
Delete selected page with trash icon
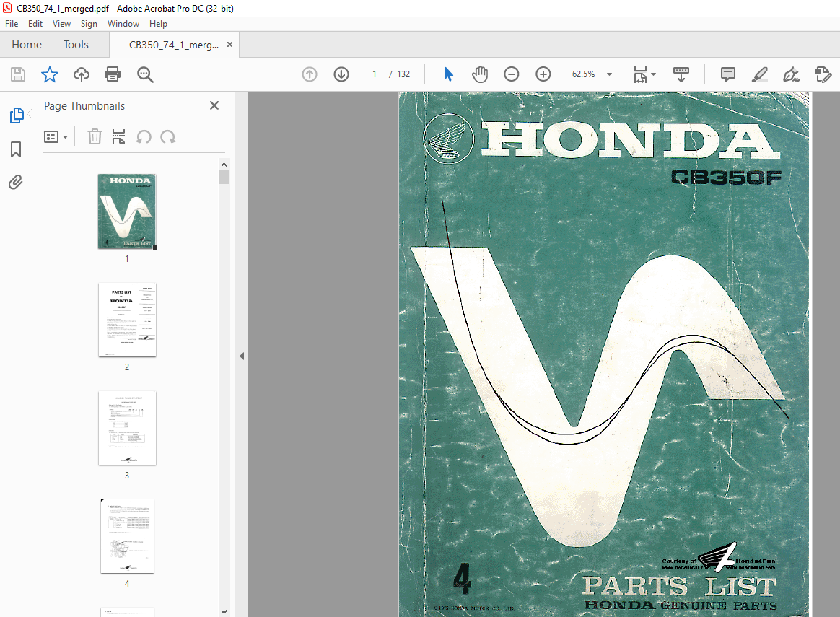tap(95, 136)
